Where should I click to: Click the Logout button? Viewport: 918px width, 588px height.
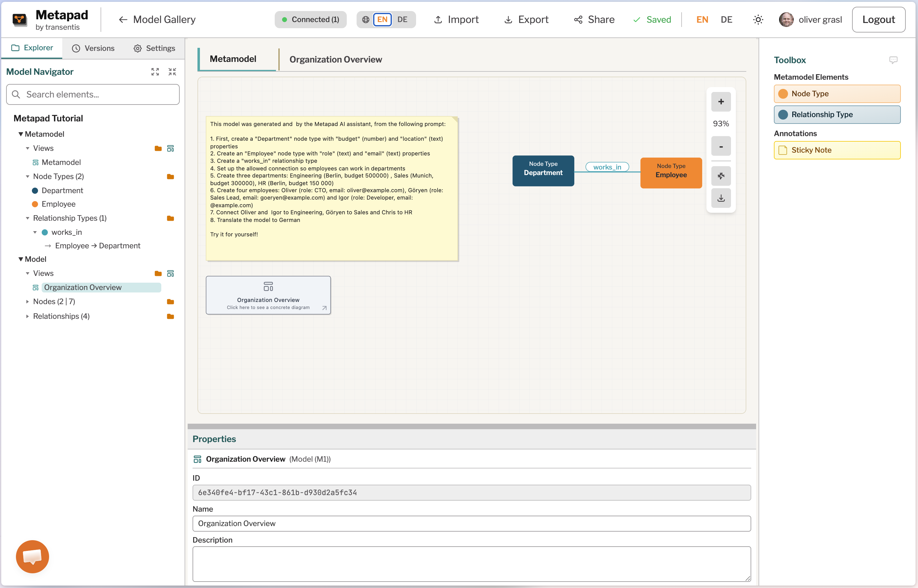tap(878, 20)
